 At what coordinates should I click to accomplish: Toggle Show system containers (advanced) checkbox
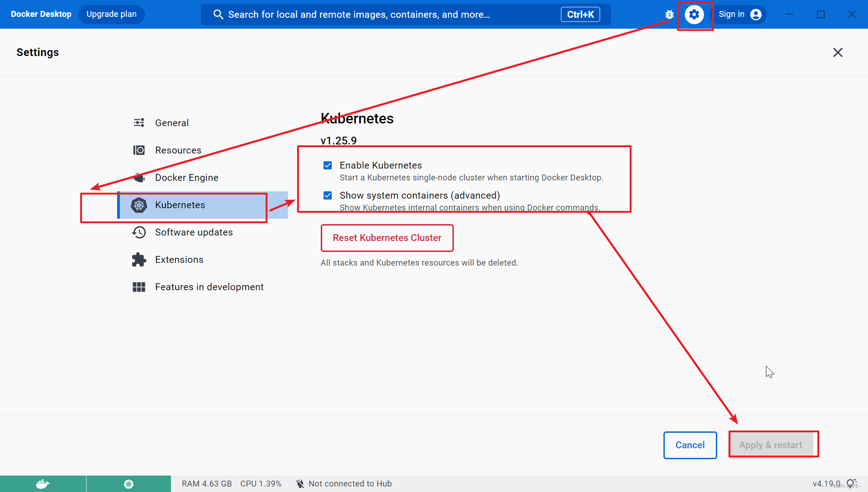pyautogui.click(x=328, y=195)
